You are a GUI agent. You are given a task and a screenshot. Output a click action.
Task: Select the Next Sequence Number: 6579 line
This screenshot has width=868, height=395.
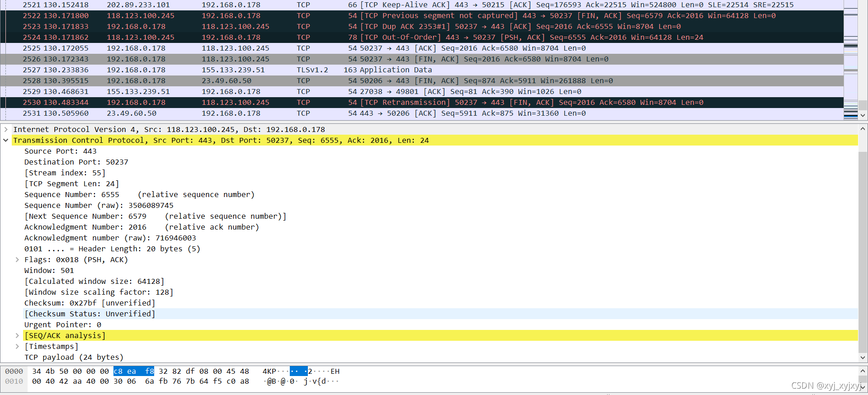[155, 216]
